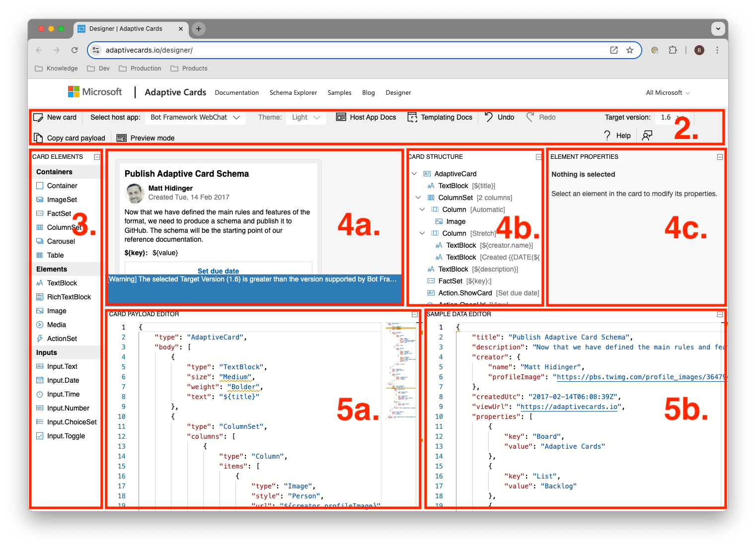Pick the FactSet element in Card Elements
The height and width of the screenshot is (548, 756).
tap(54, 213)
